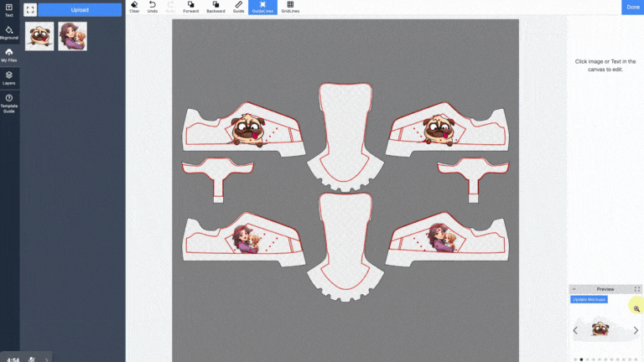
Task: Select the pug image thumbnail
Action: (39, 36)
